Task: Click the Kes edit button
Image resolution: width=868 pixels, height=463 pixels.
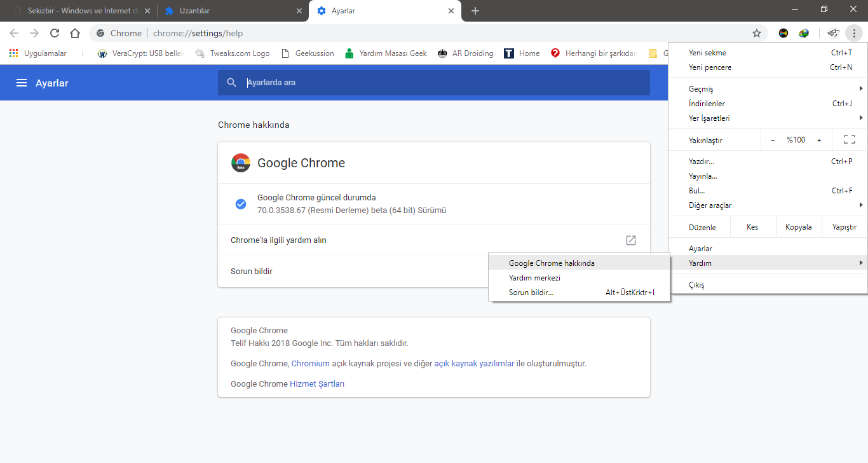Action: 752,227
